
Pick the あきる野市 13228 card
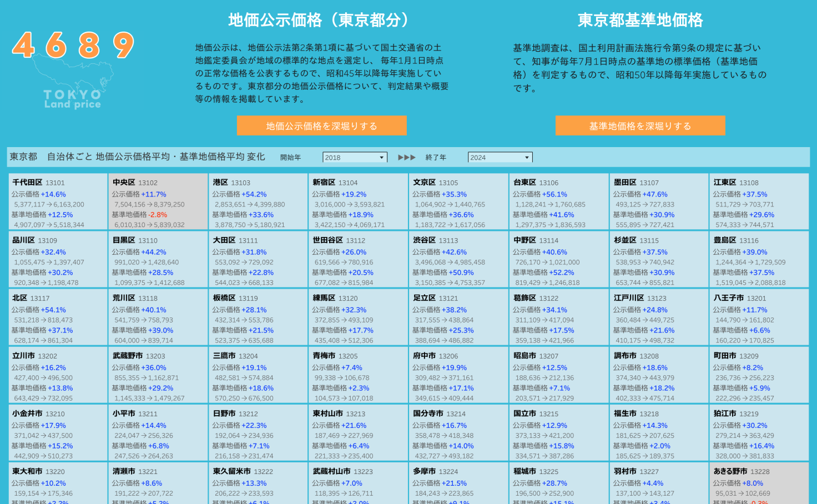click(759, 483)
